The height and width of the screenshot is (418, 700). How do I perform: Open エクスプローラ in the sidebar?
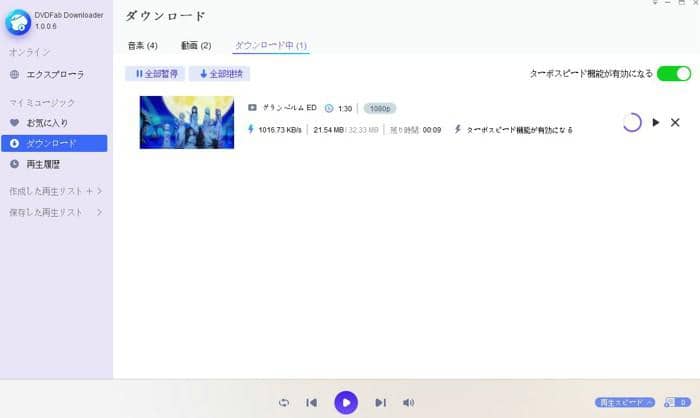[54, 74]
